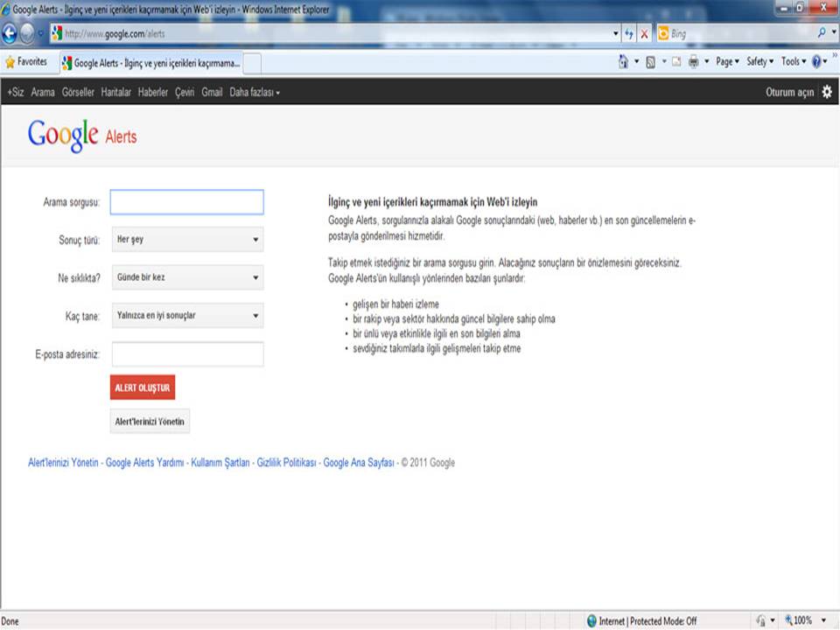The image size is (840, 630).
Task: Open the gear settings icon in Google bar
Action: pos(827,92)
